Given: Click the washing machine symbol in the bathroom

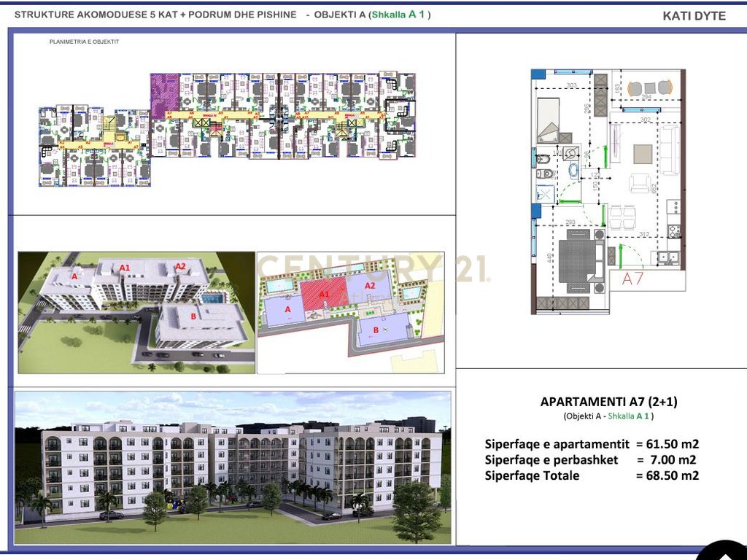Looking at the screenshot, I should (x=570, y=153).
